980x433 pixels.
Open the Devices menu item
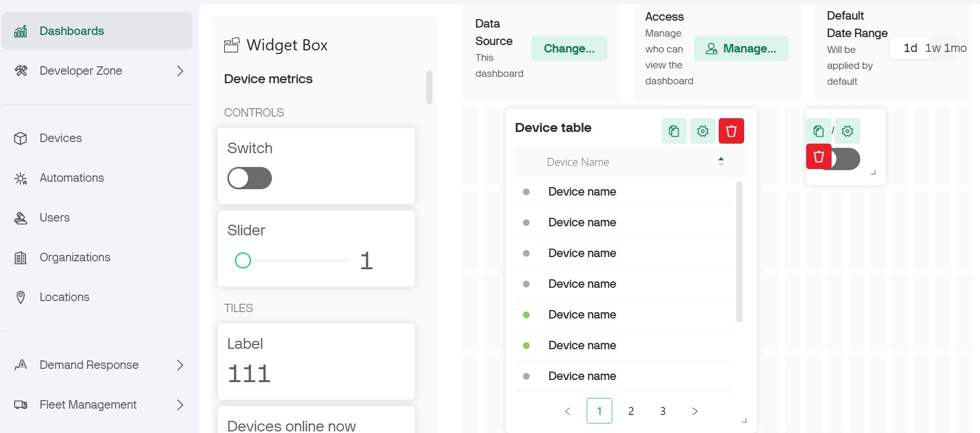pos(97,138)
